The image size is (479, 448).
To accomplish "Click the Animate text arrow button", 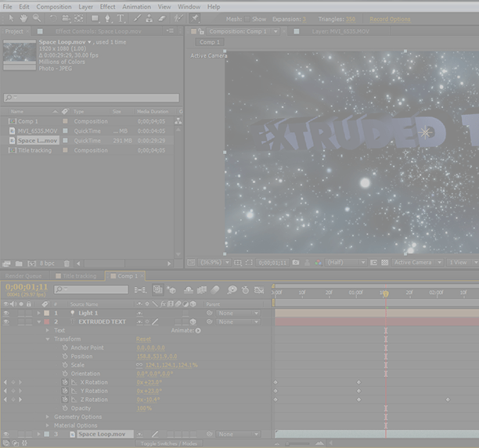I will tap(198, 331).
